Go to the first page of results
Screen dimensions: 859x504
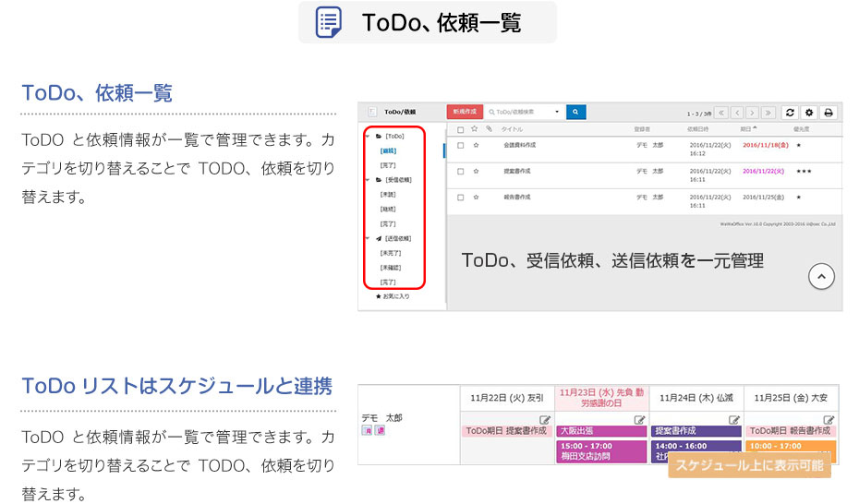(x=721, y=112)
